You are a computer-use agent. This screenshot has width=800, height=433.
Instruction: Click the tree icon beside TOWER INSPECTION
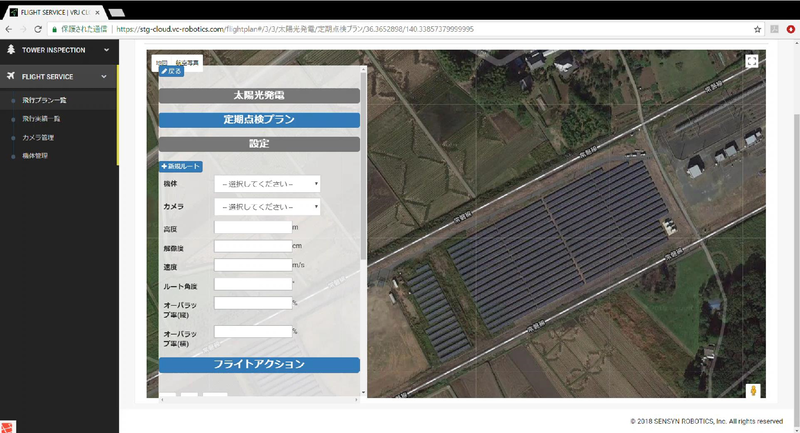point(11,49)
